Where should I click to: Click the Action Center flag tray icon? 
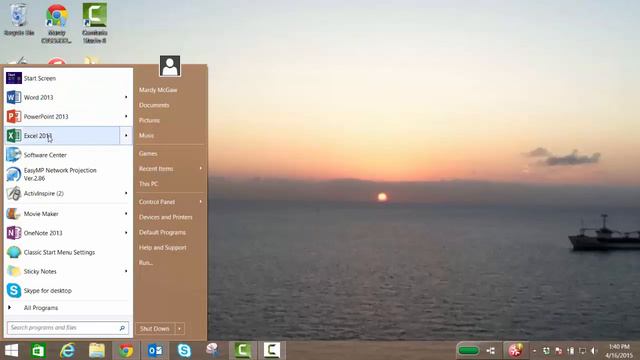coord(558,351)
